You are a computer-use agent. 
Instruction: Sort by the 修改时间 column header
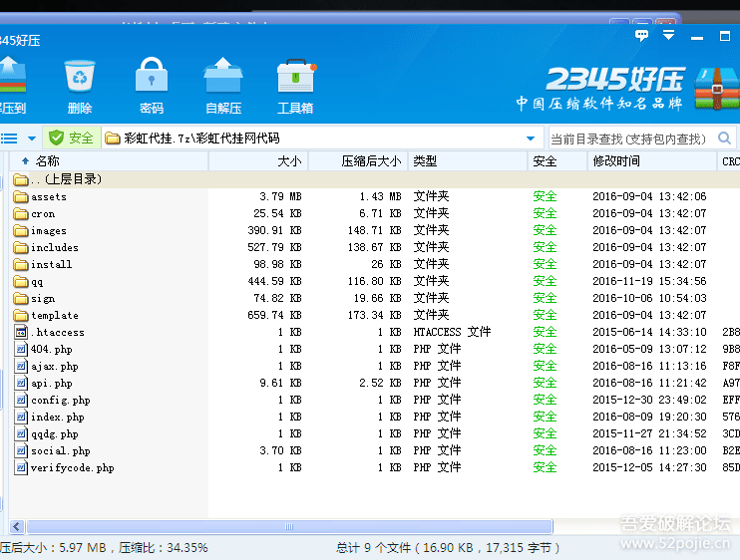tap(652, 161)
